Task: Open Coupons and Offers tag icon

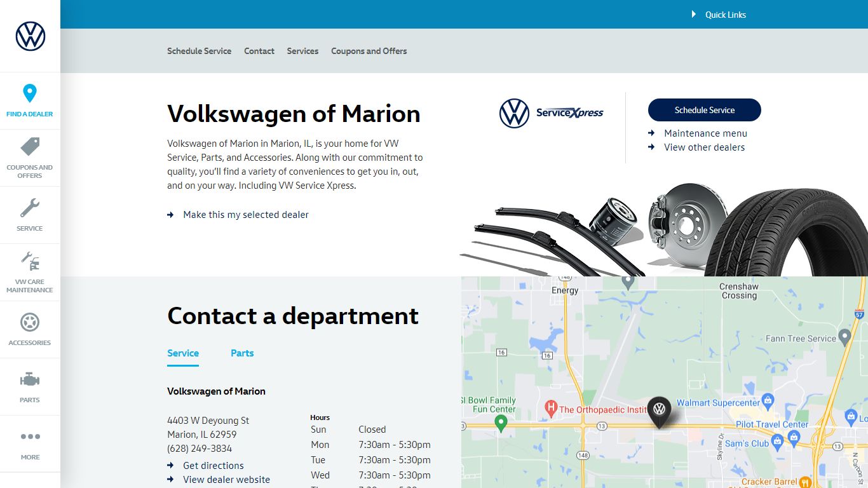Action: tap(30, 147)
